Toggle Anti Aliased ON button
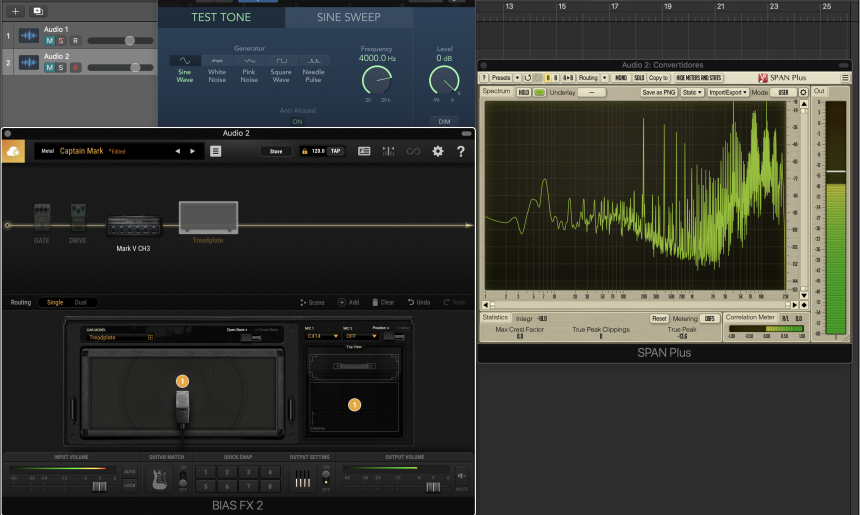Screen dimensions: 860x515 (297, 121)
